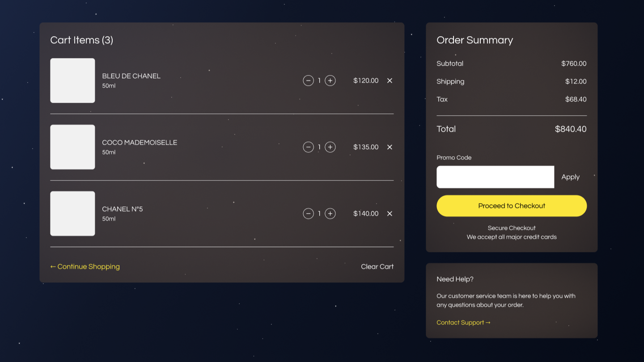Decrease COCO MADEMOISELLE quantity with minus icon
This screenshot has width=644, height=362.
(308, 147)
